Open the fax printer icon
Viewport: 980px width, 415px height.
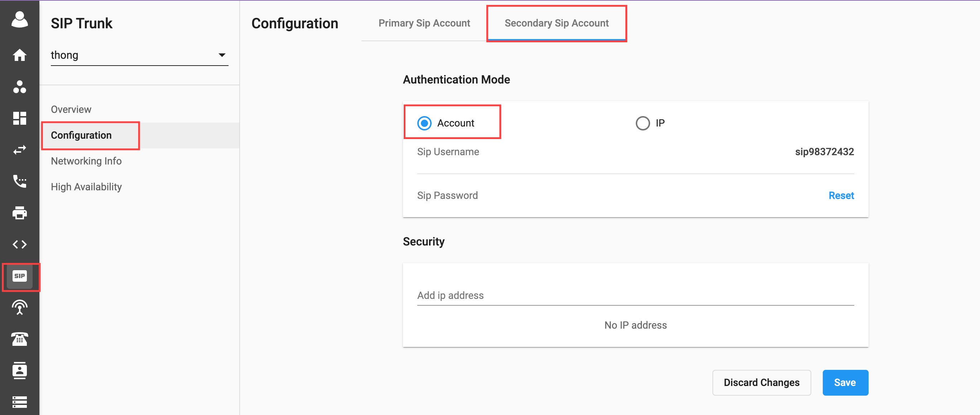click(19, 213)
